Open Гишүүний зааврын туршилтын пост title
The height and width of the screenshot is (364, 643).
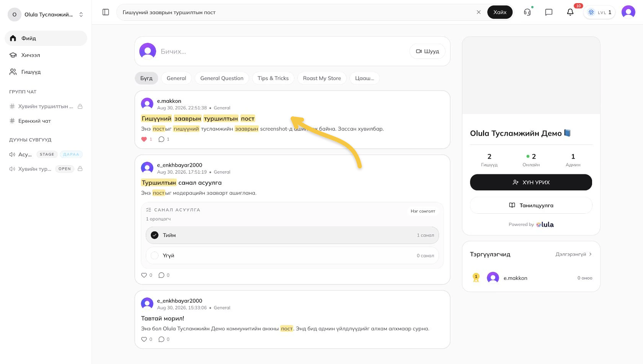coord(198,119)
